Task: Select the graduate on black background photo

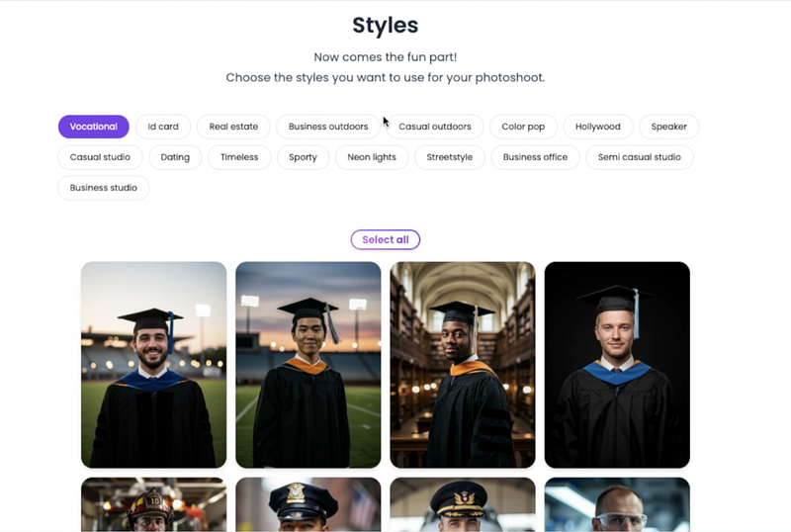Action: 617,365
